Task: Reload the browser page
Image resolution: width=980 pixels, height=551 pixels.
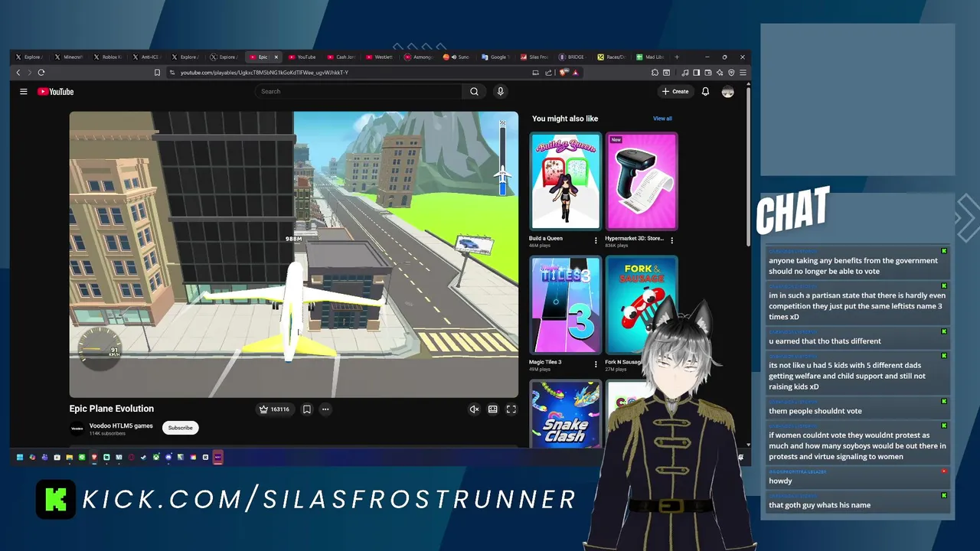Action: 41,73
